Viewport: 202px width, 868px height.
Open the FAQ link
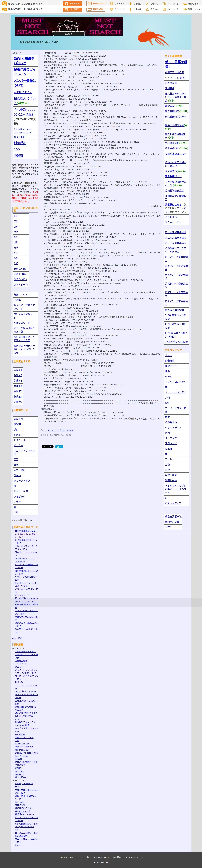click(x=17, y=149)
